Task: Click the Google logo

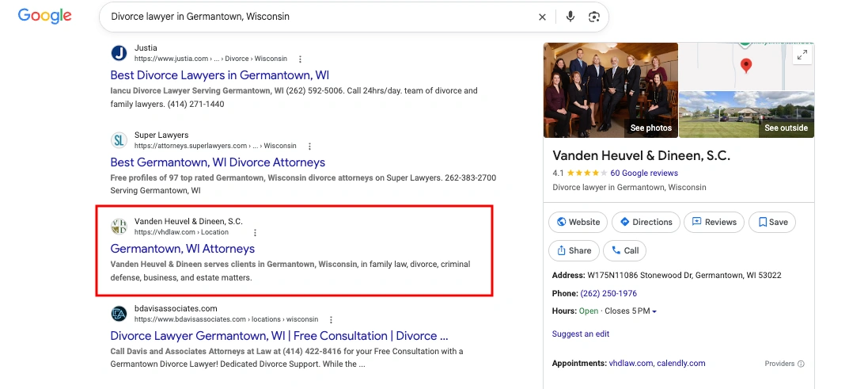Action: coord(45,16)
